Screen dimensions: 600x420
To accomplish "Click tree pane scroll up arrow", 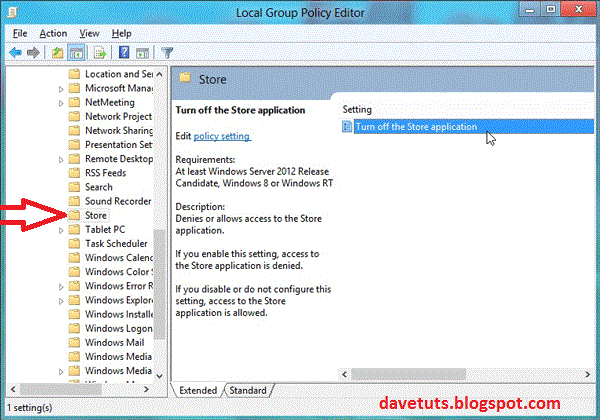I will coord(160,74).
